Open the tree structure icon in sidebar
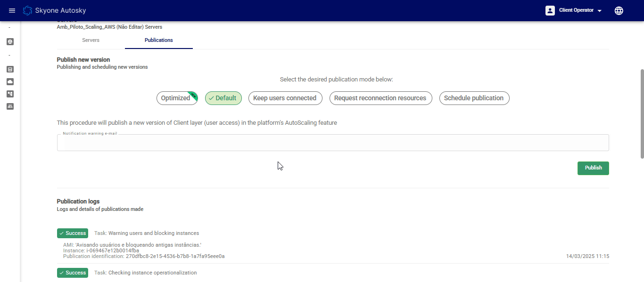Image resolution: width=644 pixels, height=282 pixels. pos(10,94)
